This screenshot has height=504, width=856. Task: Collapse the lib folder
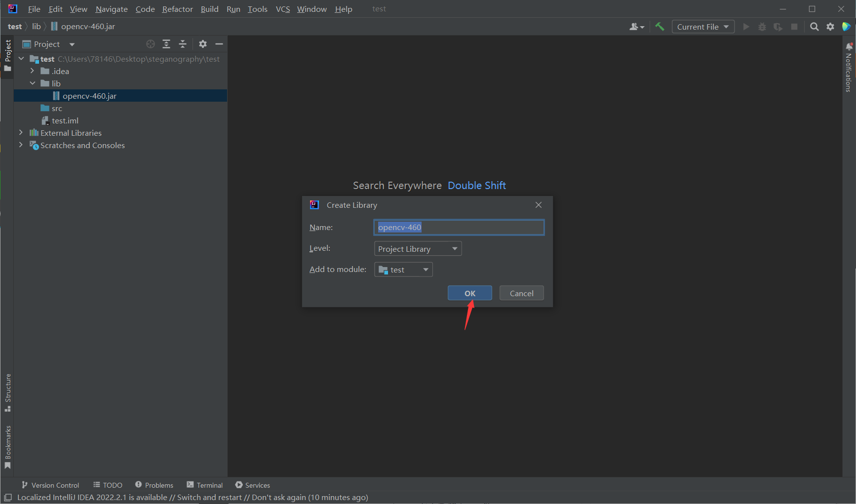tap(33, 83)
